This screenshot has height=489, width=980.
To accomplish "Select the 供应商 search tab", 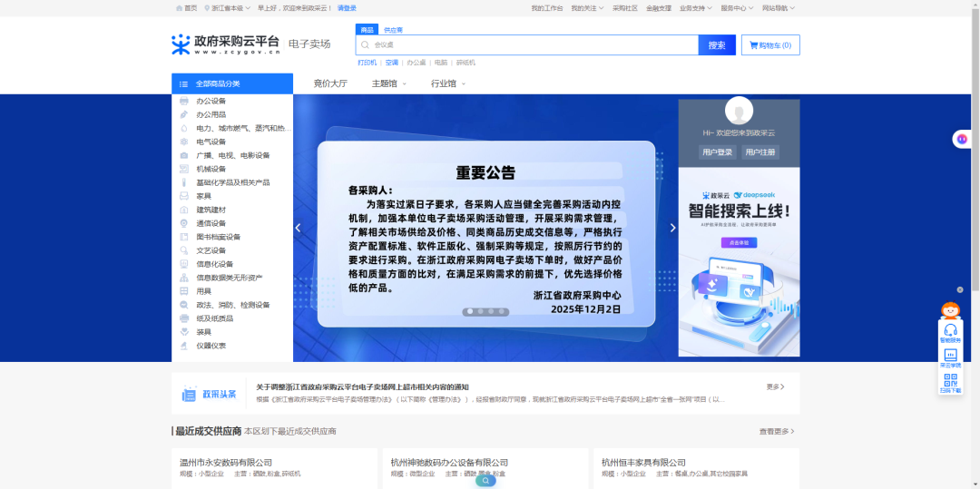I will pos(393,30).
